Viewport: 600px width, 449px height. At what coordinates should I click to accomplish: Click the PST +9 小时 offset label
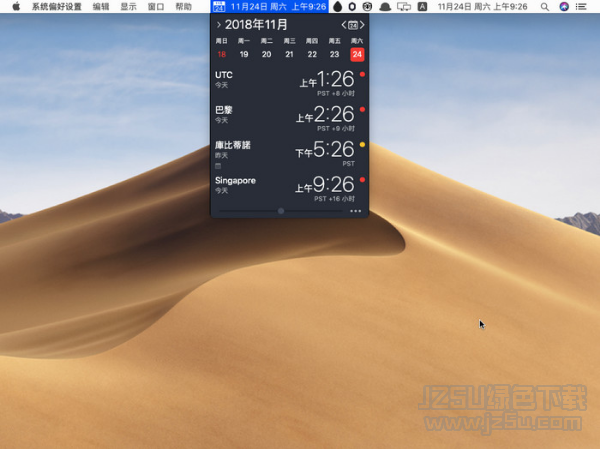pos(336,129)
